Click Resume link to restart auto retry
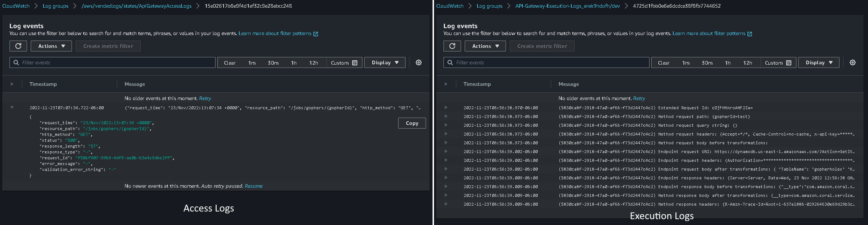The image size is (868, 225). (254, 186)
